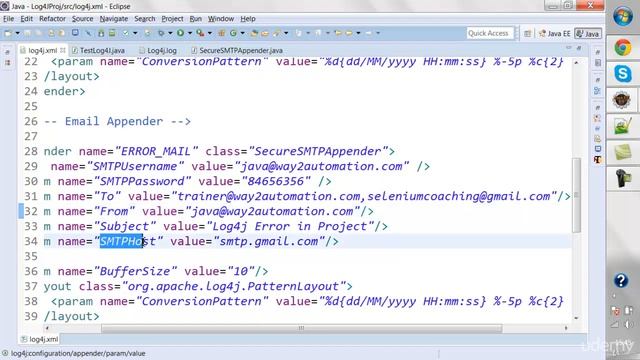The height and width of the screenshot is (360, 640).
Task: Minimize the editor area
Action: click(x=569, y=48)
